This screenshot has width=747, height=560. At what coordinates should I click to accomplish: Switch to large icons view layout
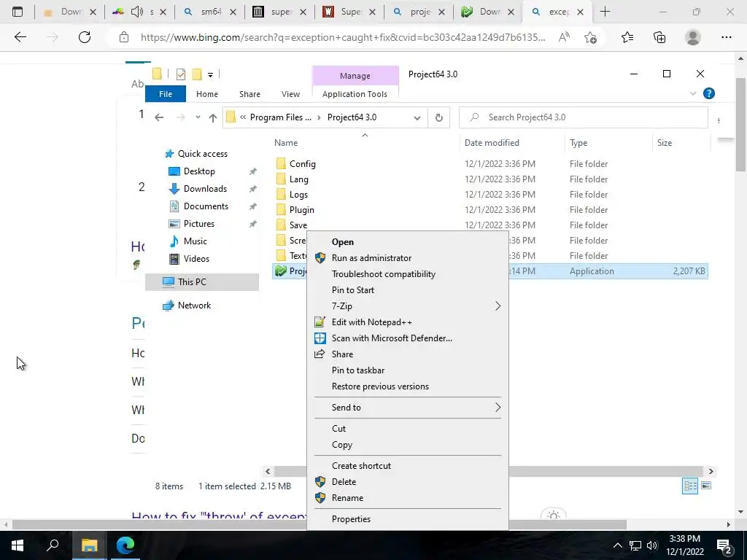click(x=706, y=486)
